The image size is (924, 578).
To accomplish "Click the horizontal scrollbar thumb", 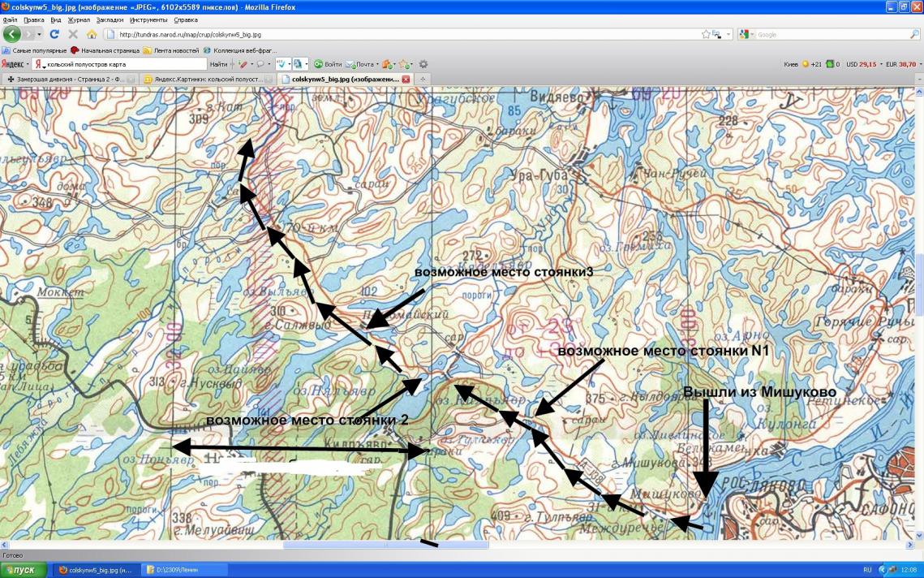I will coord(385,546).
